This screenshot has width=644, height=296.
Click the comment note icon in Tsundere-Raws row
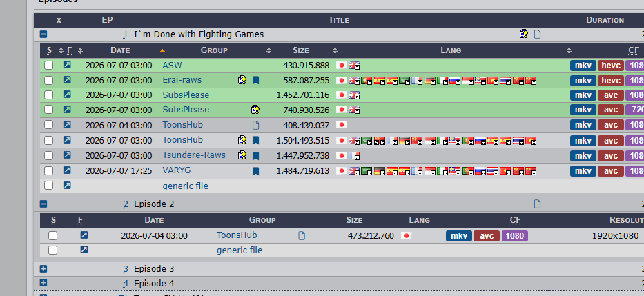tap(242, 156)
